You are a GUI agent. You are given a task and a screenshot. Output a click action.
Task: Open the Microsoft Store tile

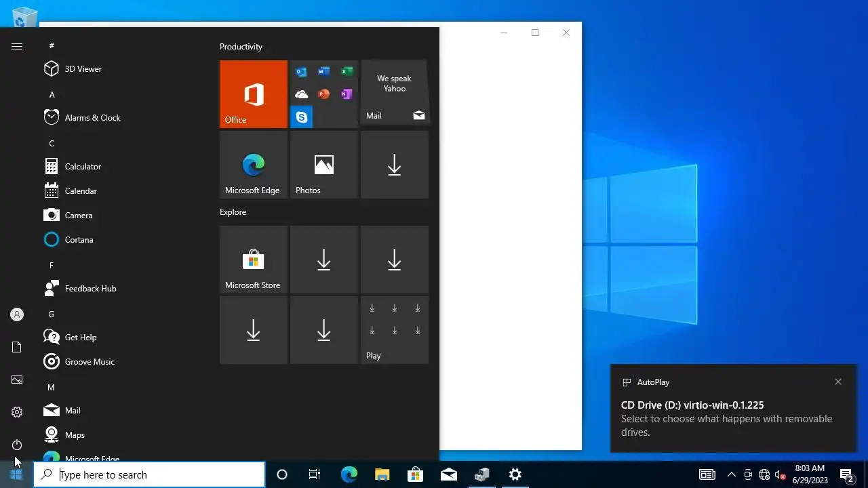254,260
